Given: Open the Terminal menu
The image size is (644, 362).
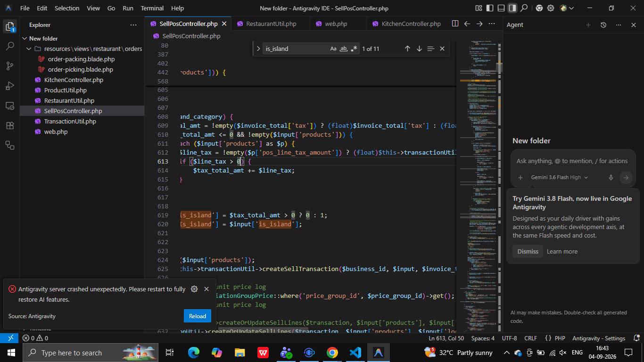Looking at the screenshot, I should coord(152,8).
